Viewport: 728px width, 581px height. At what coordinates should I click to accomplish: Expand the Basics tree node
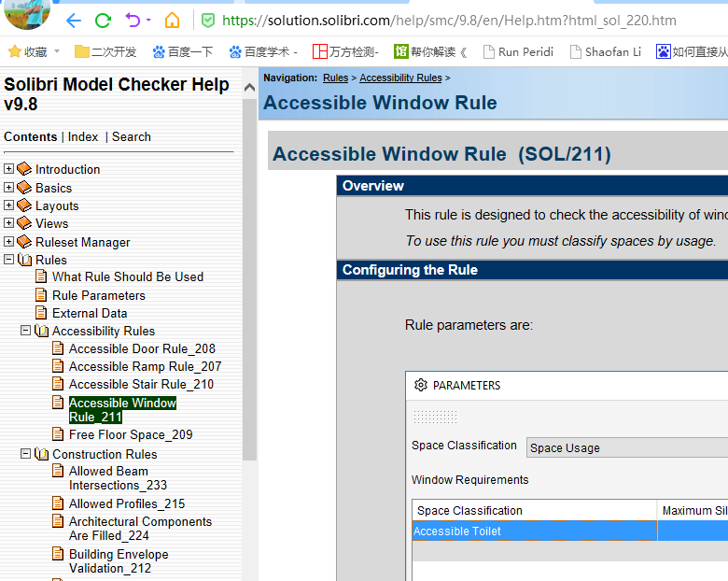[8, 187]
